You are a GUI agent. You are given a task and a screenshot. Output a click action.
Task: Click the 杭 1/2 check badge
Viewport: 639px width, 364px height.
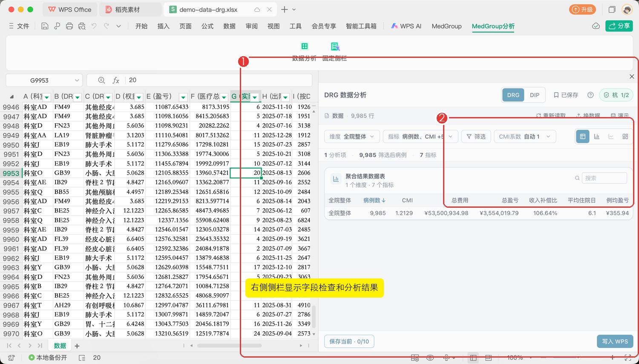[616, 95]
